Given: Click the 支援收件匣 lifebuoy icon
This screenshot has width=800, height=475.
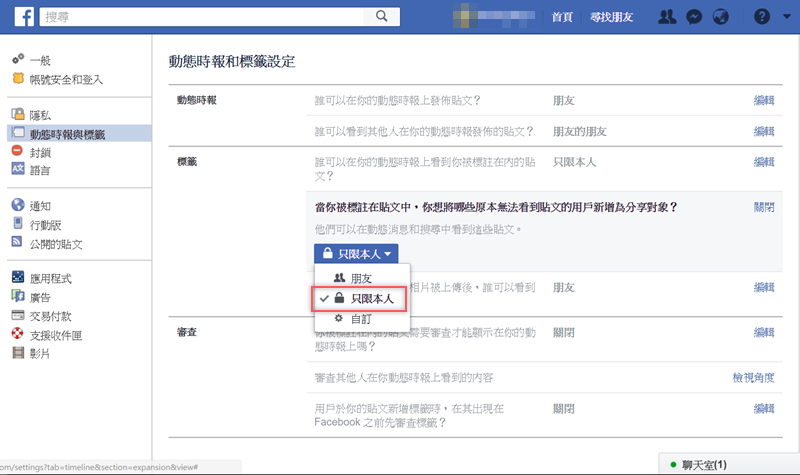Looking at the screenshot, I should point(18,333).
